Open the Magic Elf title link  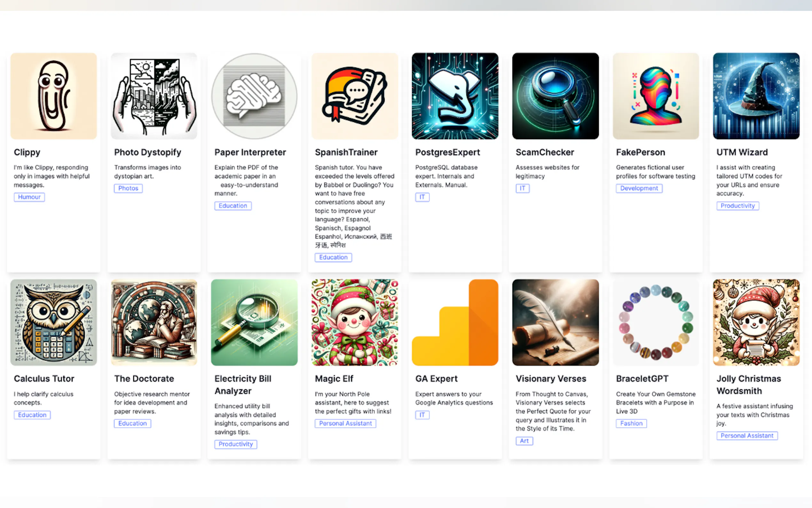[x=334, y=379]
